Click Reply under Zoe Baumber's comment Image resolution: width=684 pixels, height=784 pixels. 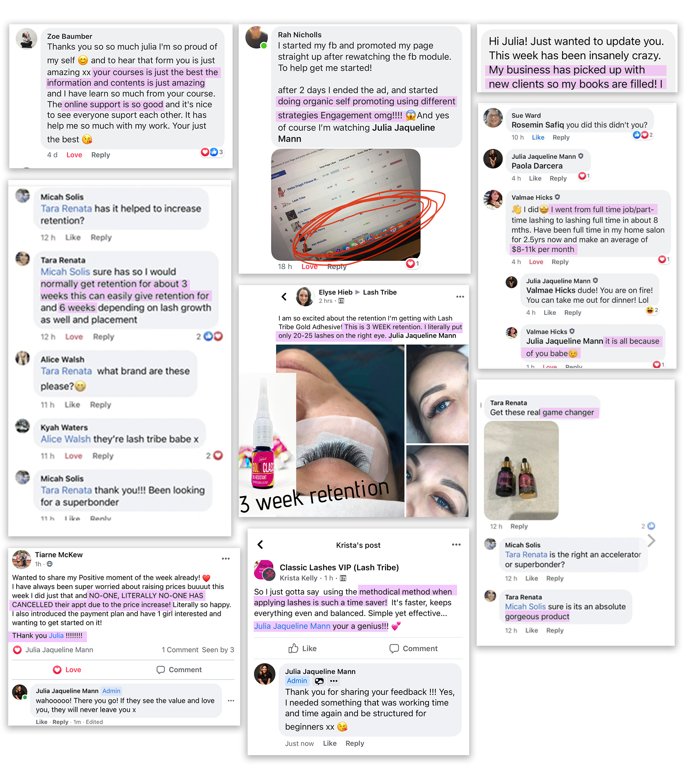(x=100, y=155)
